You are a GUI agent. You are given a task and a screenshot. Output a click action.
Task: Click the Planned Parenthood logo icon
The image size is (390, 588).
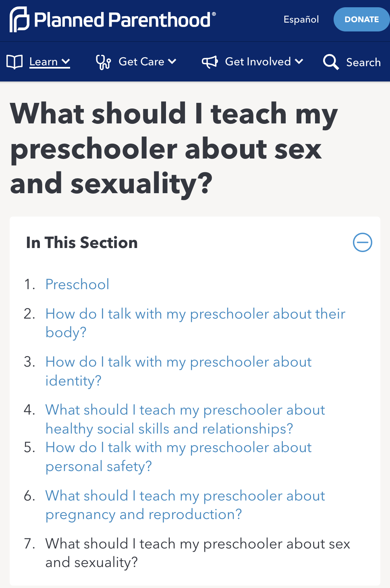point(19,19)
